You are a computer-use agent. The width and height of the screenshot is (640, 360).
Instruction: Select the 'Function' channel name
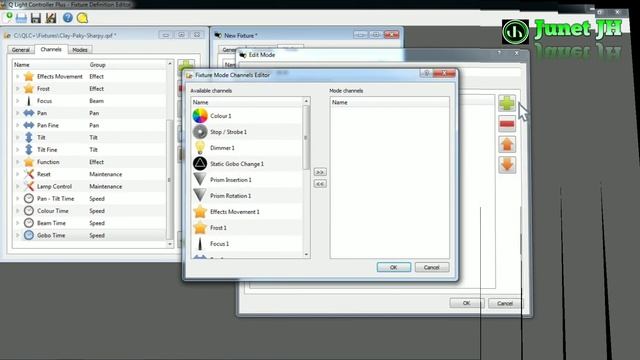point(48,162)
